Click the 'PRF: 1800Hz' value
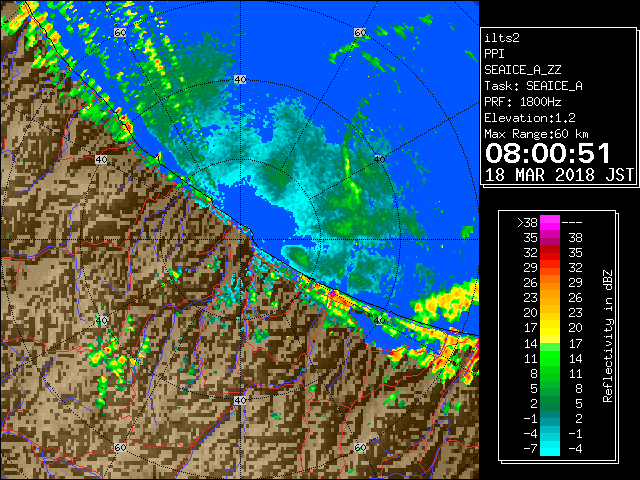The image size is (640, 480). (522, 102)
